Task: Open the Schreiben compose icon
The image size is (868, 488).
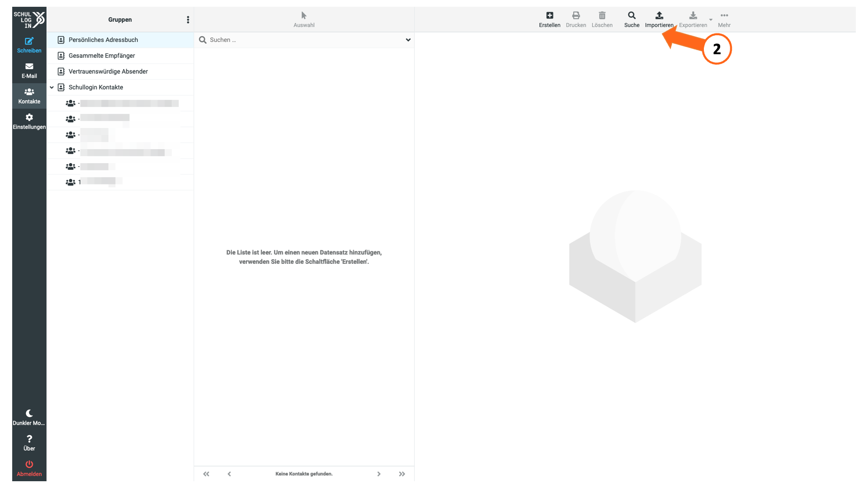Action: pos(29,41)
